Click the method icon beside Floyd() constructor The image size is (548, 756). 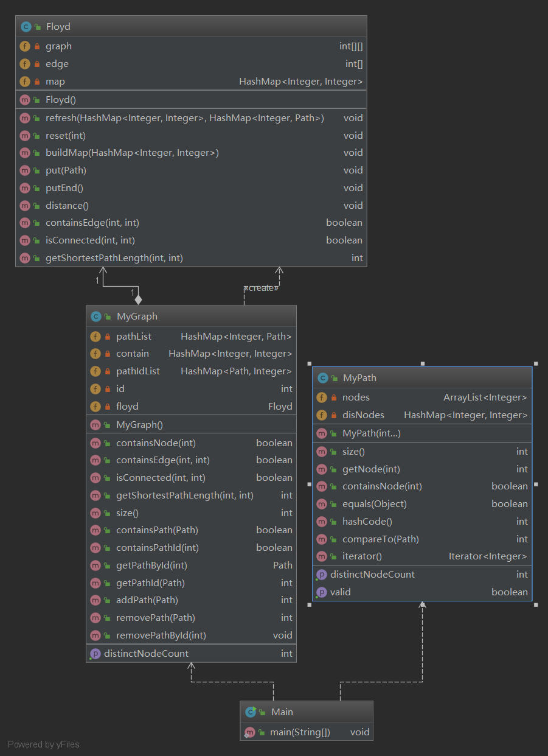tap(25, 100)
